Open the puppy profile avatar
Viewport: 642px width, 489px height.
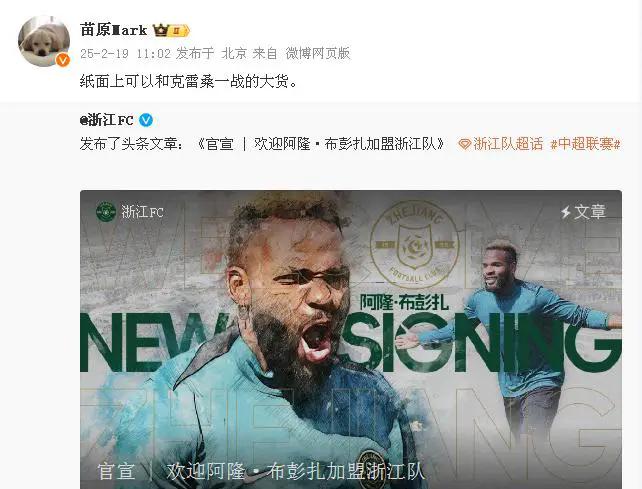point(44,41)
